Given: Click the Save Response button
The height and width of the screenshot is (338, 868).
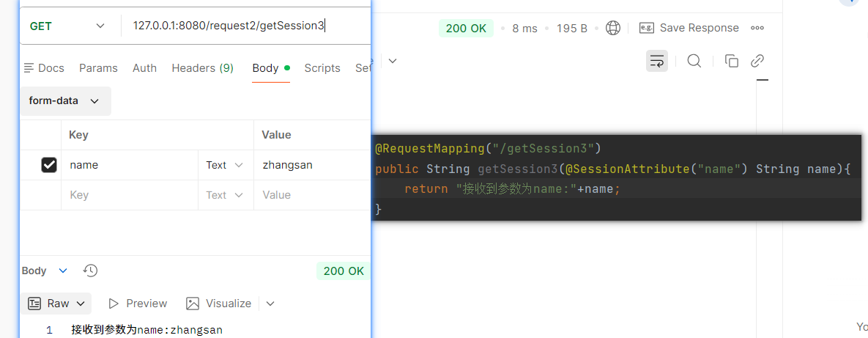Looking at the screenshot, I should (689, 28).
